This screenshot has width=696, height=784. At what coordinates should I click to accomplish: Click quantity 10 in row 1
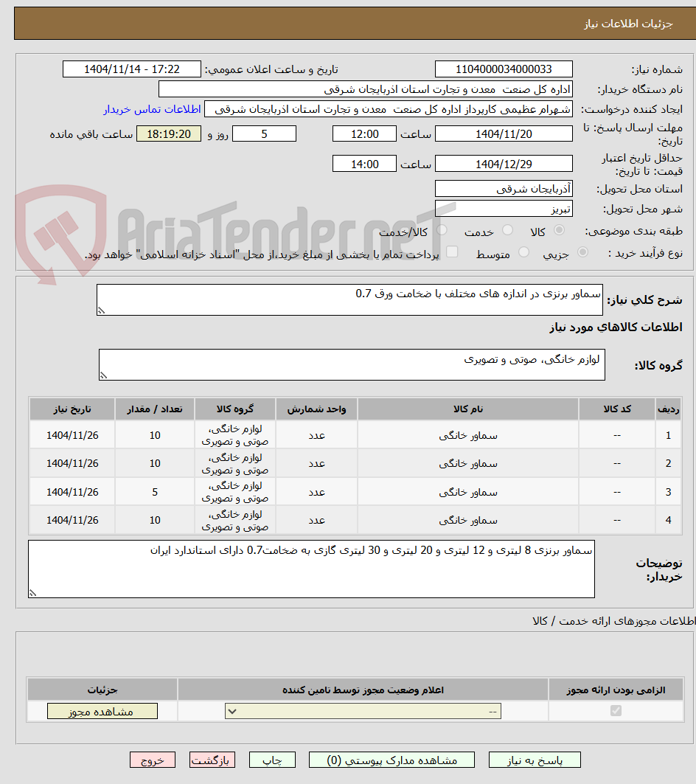tap(155, 435)
